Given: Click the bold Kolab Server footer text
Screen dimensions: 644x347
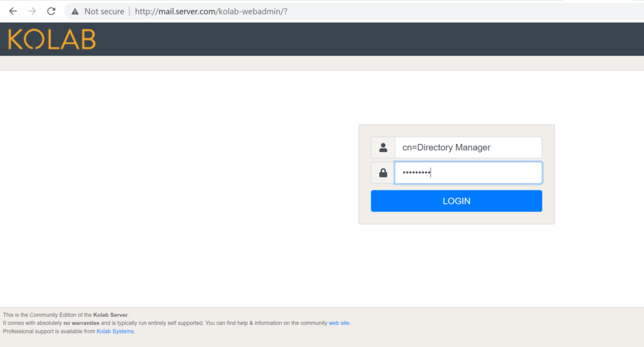Looking at the screenshot, I should (x=110, y=315).
